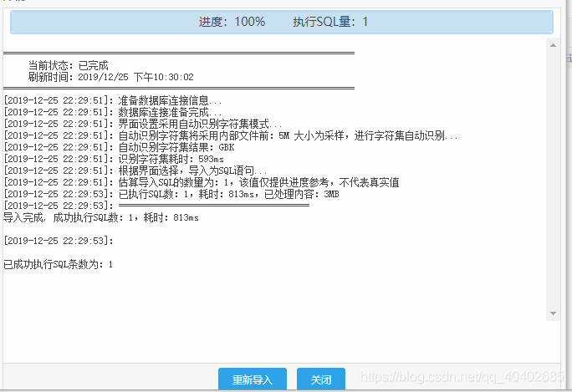Click the 进度 100% progress bar
The height and width of the screenshot is (392, 572).
282,22
